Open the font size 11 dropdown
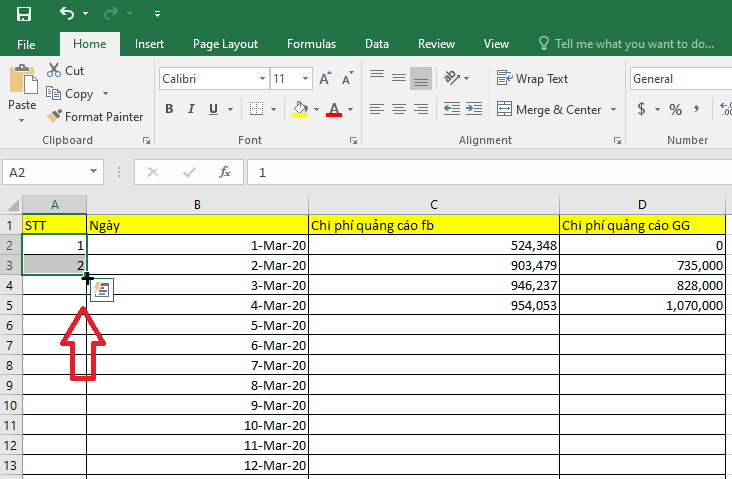Image resolution: width=732 pixels, height=479 pixels. tap(305, 78)
